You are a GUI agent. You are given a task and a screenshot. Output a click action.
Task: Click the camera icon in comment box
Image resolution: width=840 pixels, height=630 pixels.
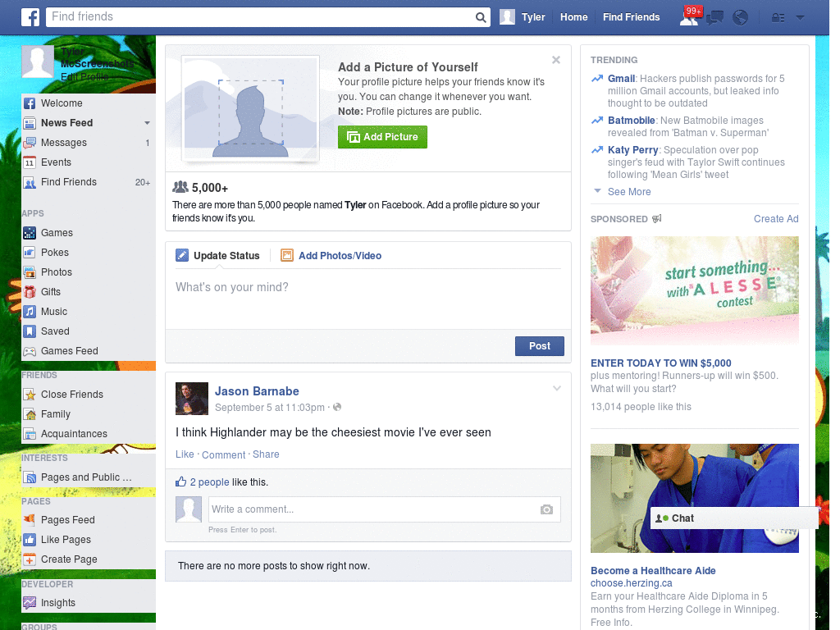(546, 509)
